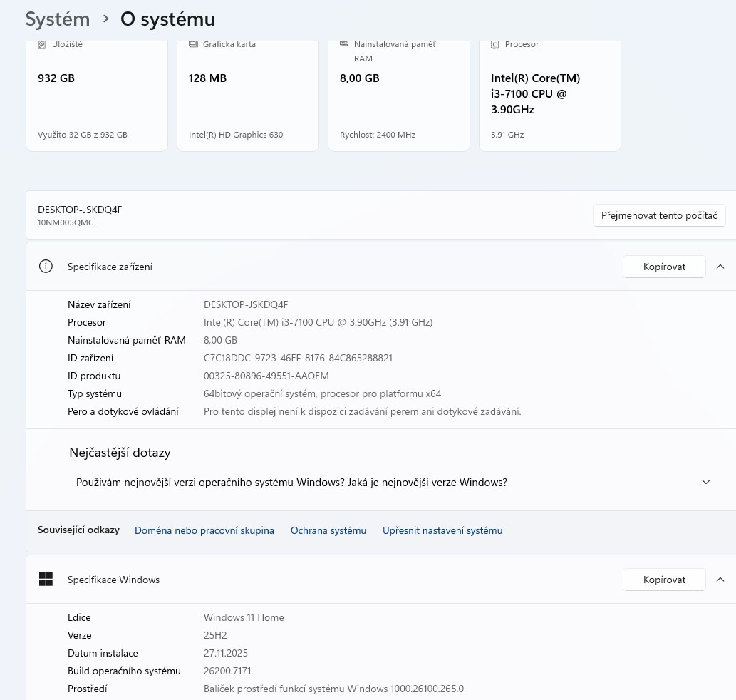This screenshot has width=736, height=700.
Task: Copy the device specifications with Kopírovat
Action: [664, 266]
